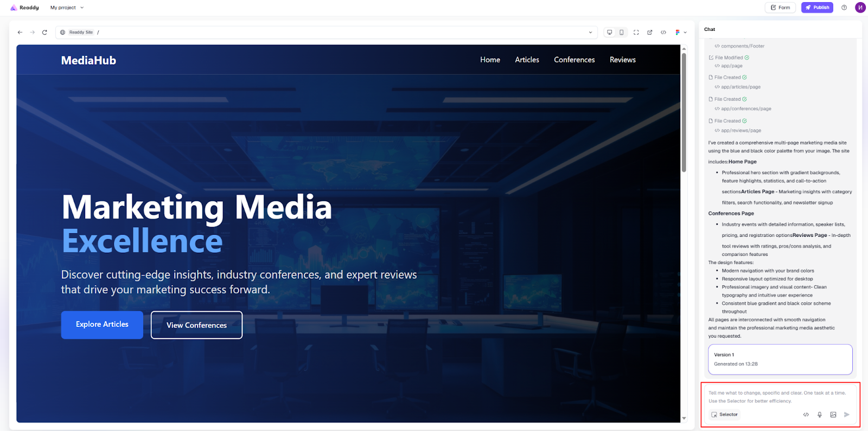Screen dimensions: 868x431
Task: Click the 'Conferences Page' heading in chat
Action: [x=731, y=214]
